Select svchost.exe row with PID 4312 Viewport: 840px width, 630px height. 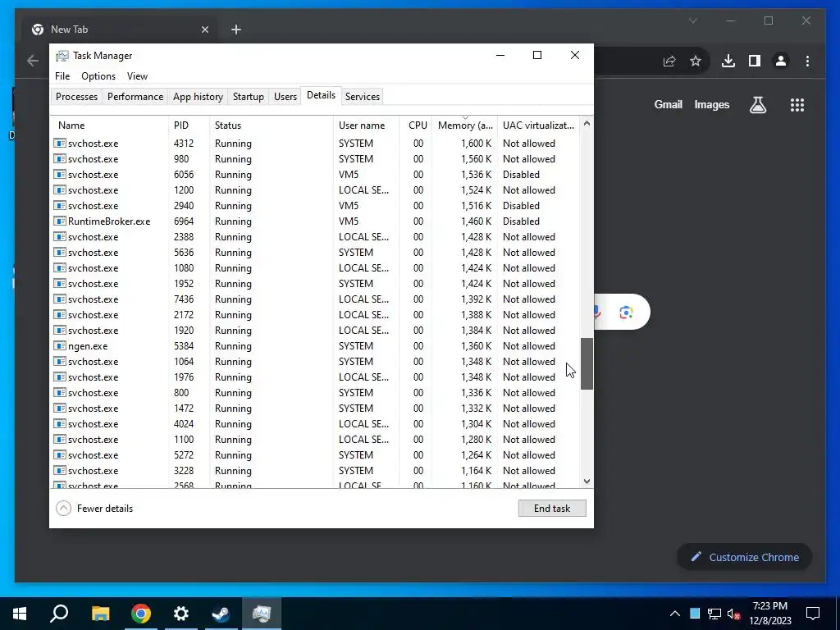coord(315,144)
